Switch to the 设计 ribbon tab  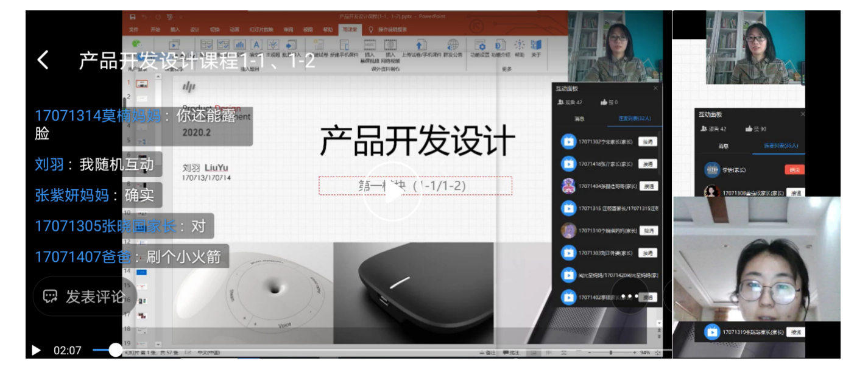[195, 29]
